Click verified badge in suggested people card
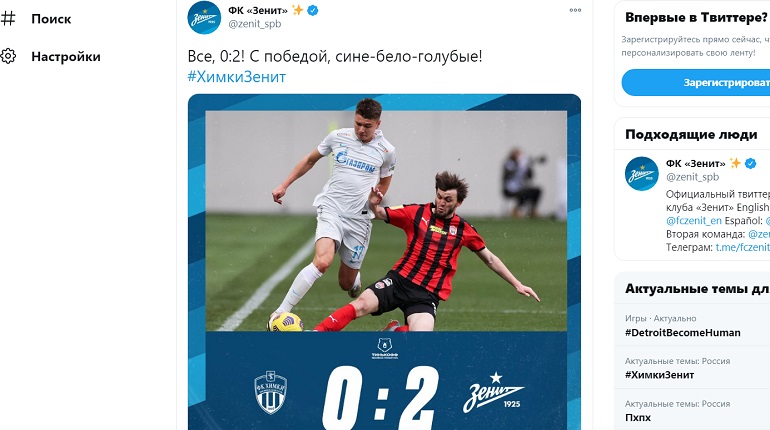Screen dimensions: 770x430 click(x=750, y=163)
